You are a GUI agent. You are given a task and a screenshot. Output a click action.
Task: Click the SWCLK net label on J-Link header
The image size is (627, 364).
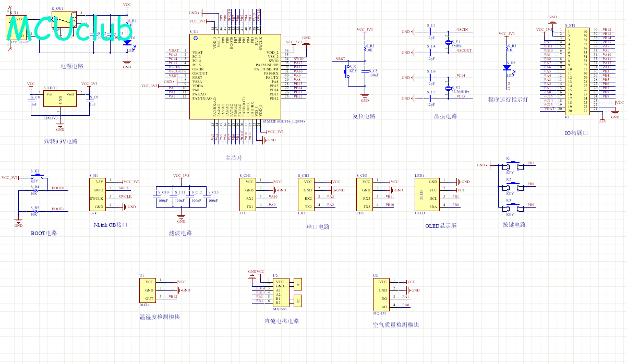[x=125, y=197]
